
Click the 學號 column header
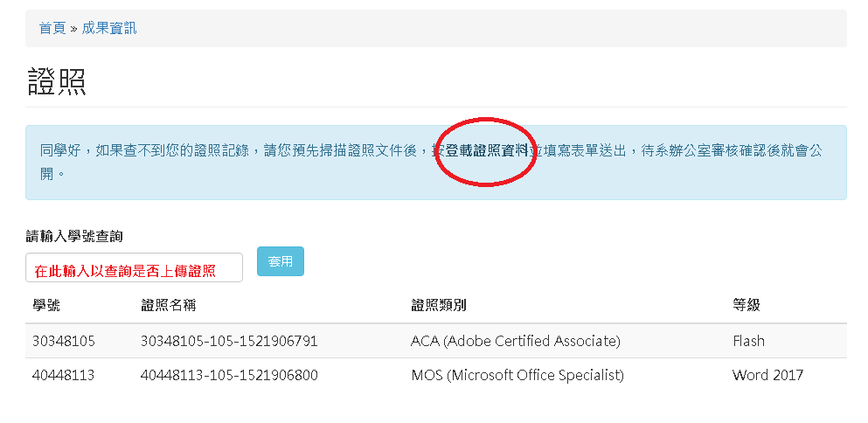46,305
